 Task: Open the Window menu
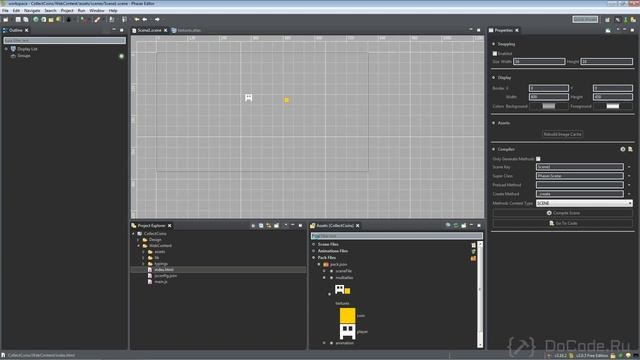tap(97, 11)
